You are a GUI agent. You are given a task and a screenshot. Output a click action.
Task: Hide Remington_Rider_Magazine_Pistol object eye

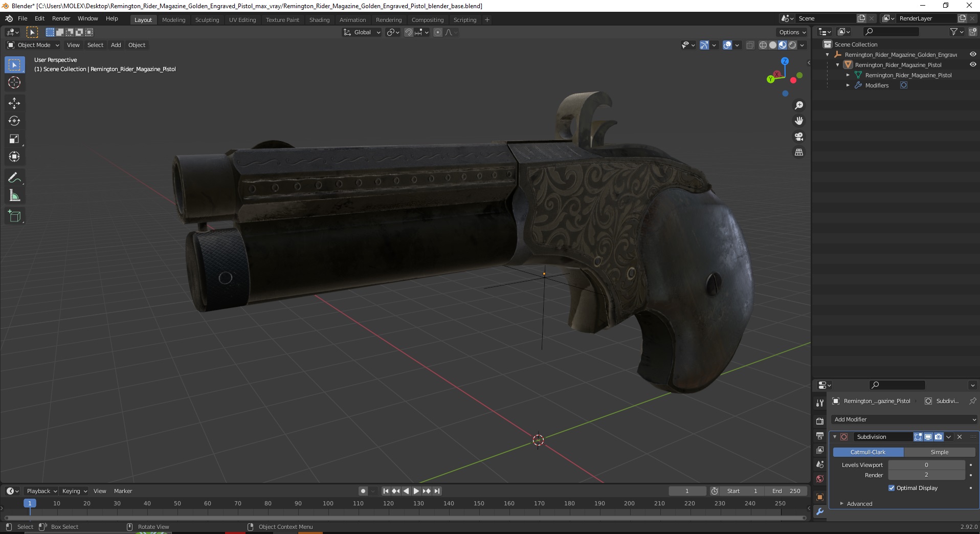[973, 64]
